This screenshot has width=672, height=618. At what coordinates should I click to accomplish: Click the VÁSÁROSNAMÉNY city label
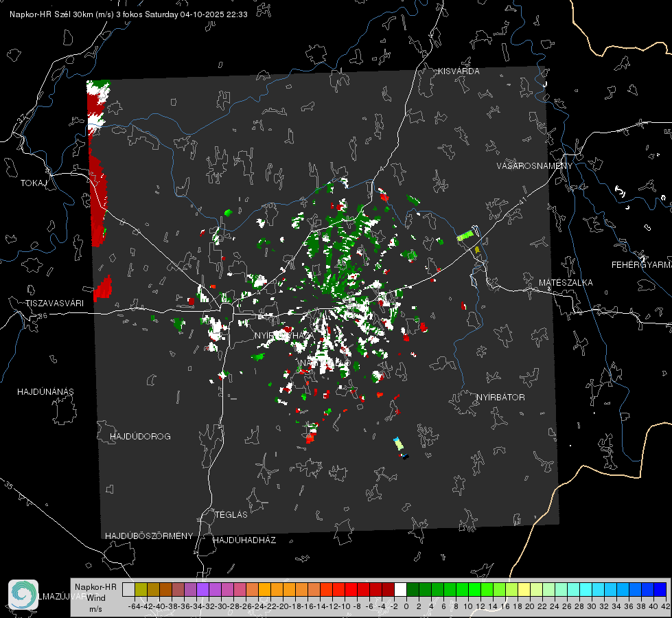[x=535, y=165]
